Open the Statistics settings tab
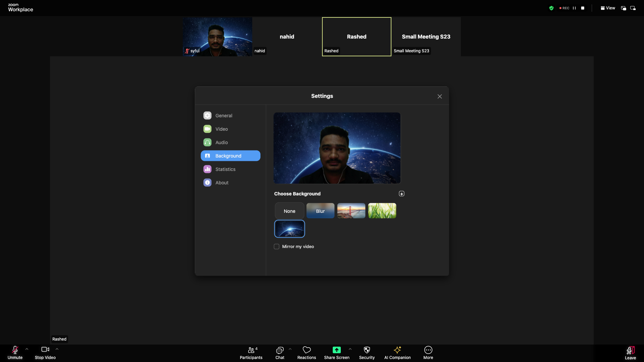This screenshot has height=362, width=644. click(x=230, y=169)
